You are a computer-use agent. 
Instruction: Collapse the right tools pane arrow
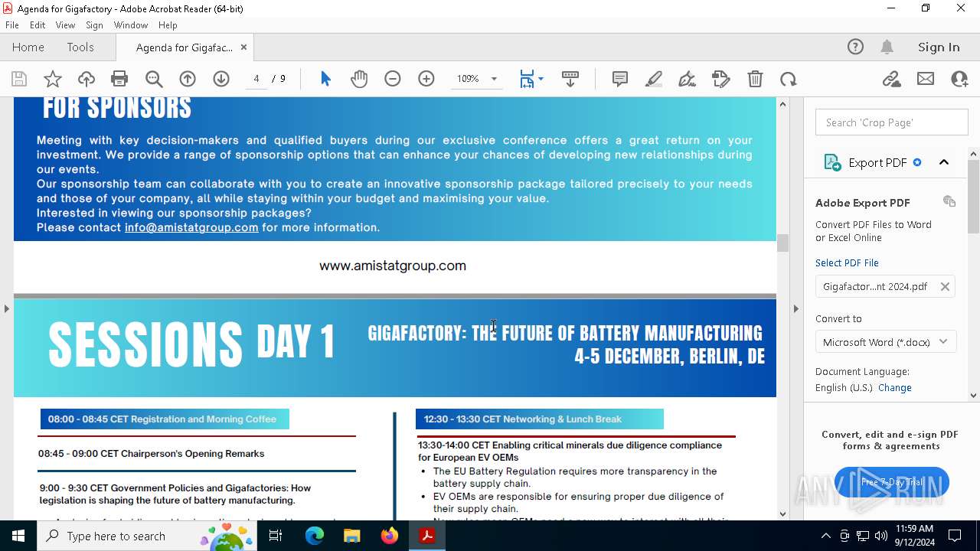click(795, 308)
